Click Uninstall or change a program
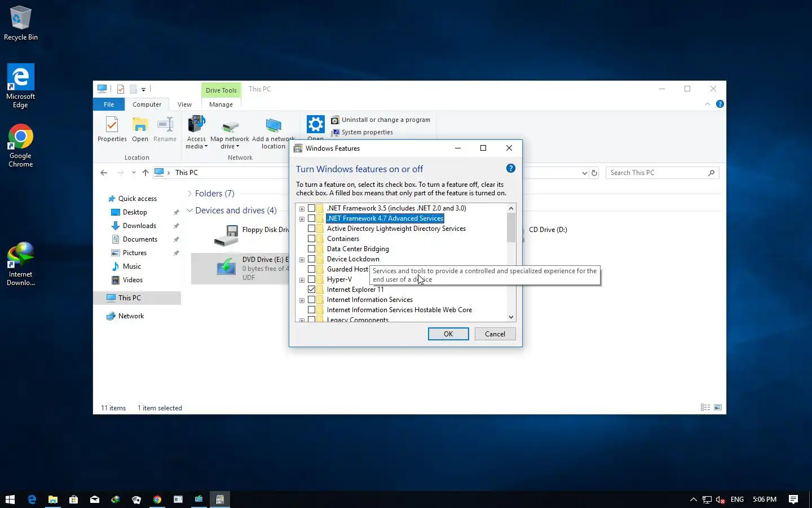812x508 pixels. pos(381,120)
